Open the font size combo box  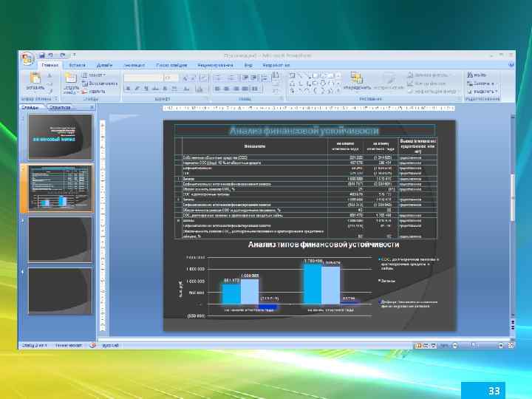coord(171,78)
